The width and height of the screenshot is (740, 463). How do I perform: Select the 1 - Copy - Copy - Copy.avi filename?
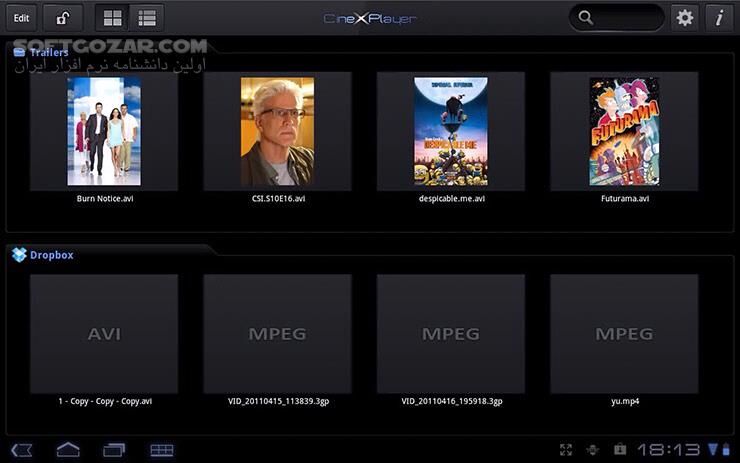point(105,401)
